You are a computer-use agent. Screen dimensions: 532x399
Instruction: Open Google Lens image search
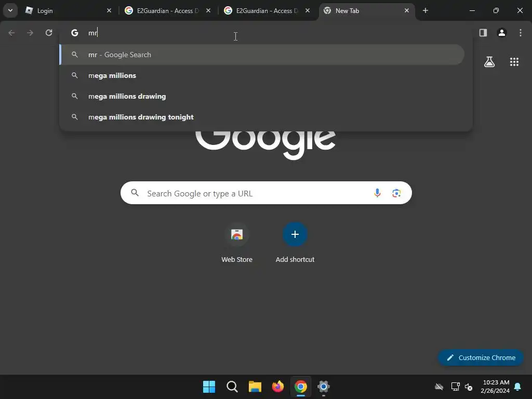(x=396, y=193)
